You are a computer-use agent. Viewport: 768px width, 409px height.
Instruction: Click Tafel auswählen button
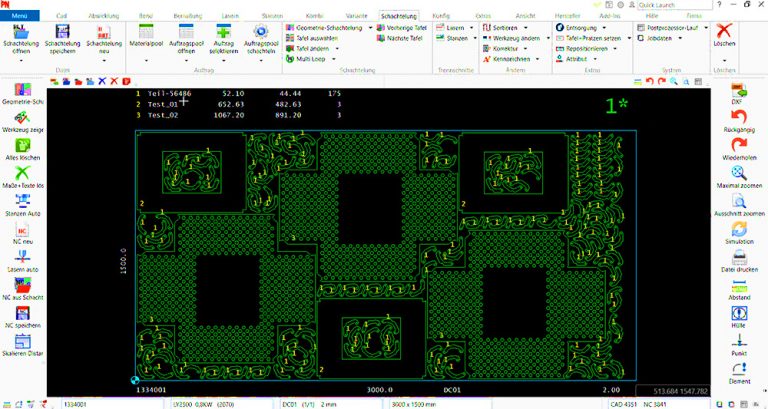317,38
